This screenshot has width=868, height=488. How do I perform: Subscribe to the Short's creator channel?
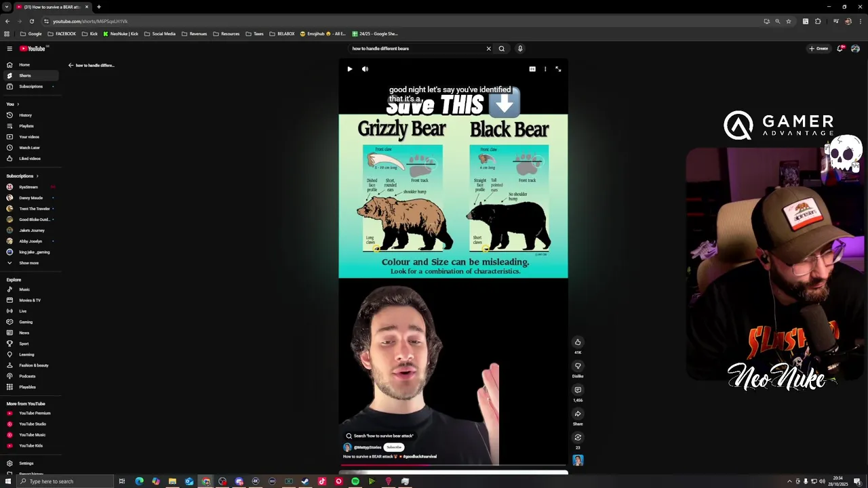pos(394,447)
